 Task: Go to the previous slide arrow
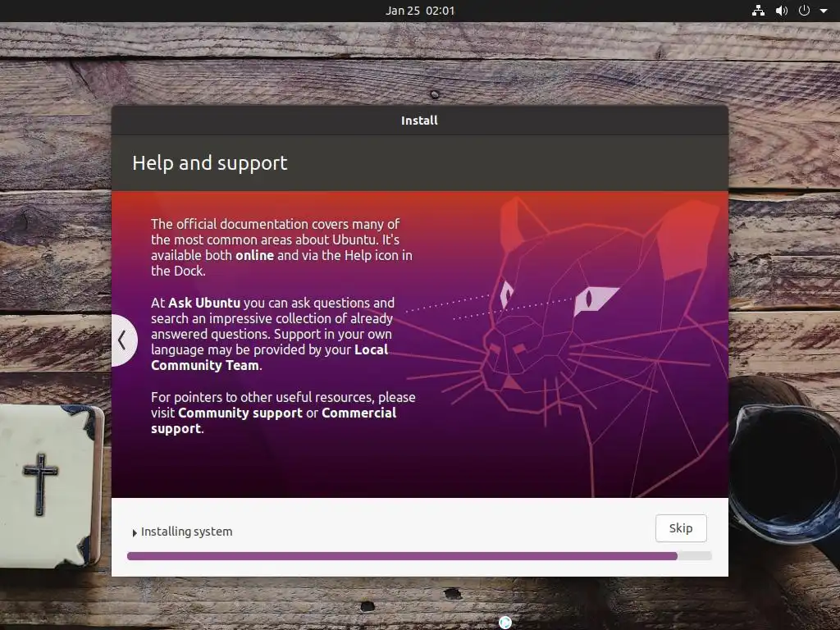pos(124,340)
